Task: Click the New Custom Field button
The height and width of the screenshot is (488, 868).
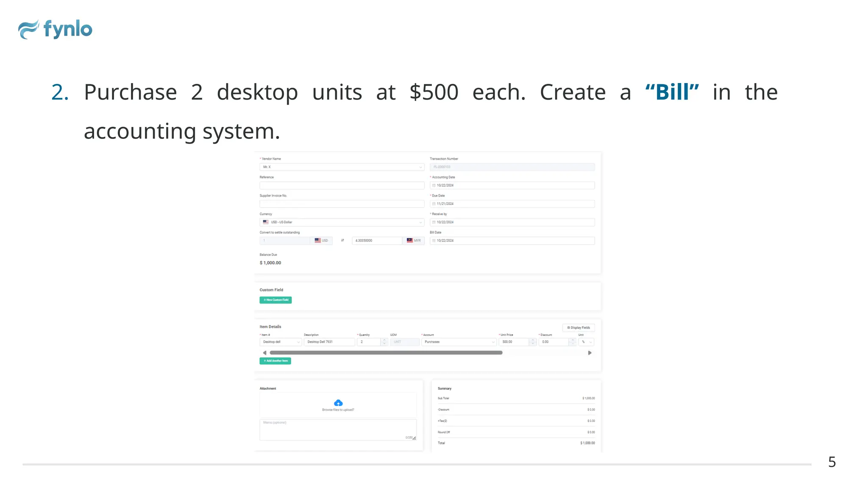Action: click(x=275, y=300)
